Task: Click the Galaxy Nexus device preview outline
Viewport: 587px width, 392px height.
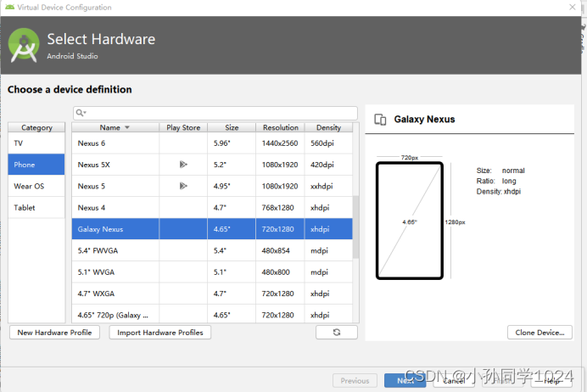Action: pos(410,221)
